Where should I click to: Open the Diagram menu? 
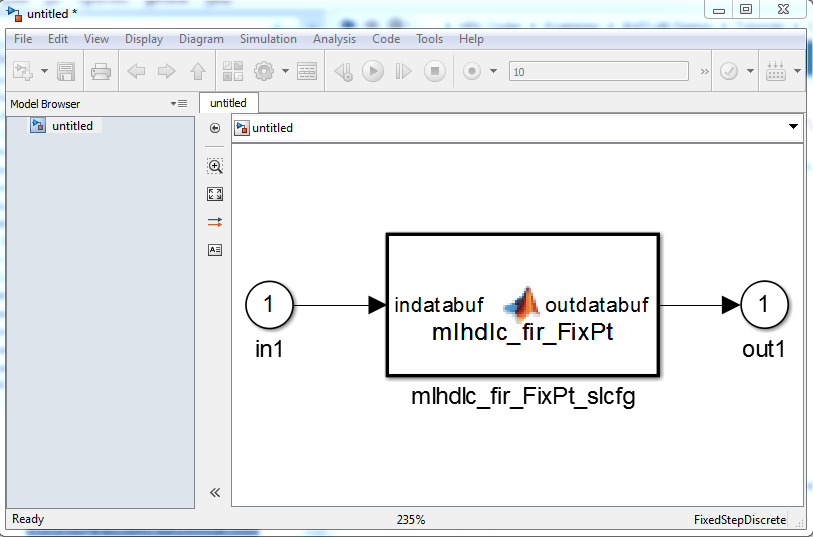[201, 39]
